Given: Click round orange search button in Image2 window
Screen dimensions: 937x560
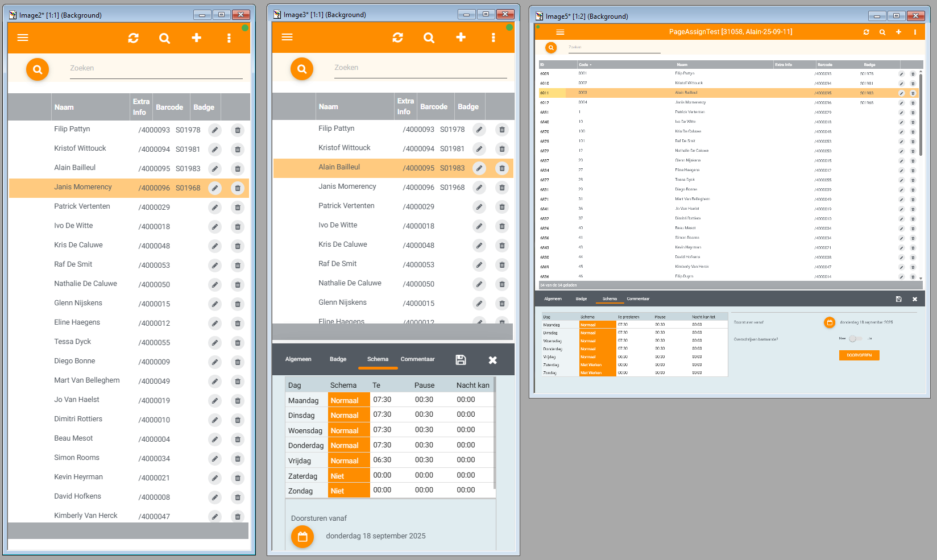Looking at the screenshot, I should [38, 69].
